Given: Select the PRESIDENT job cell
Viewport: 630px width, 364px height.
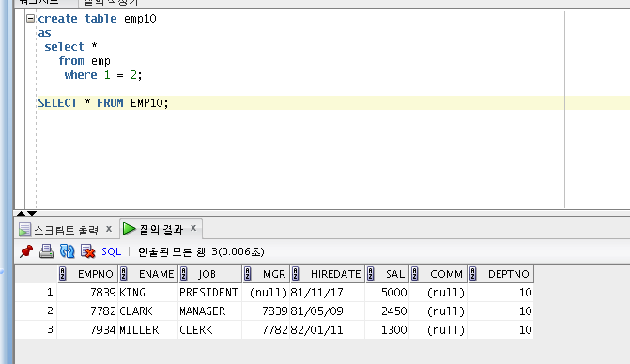Looking at the screenshot, I should pos(210,292).
